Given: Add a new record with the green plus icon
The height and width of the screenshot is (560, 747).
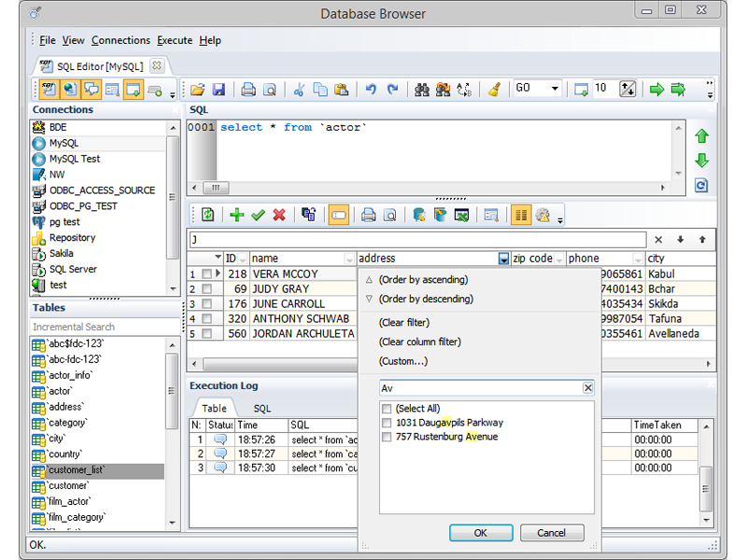Looking at the screenshot, I should click(238, 216).
